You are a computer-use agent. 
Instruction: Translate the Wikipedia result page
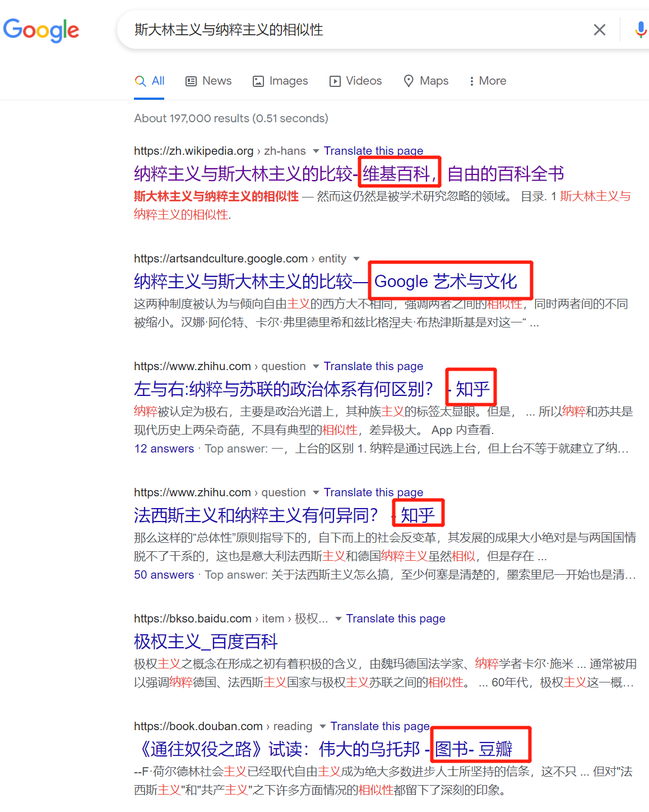[x=373, y=151]
